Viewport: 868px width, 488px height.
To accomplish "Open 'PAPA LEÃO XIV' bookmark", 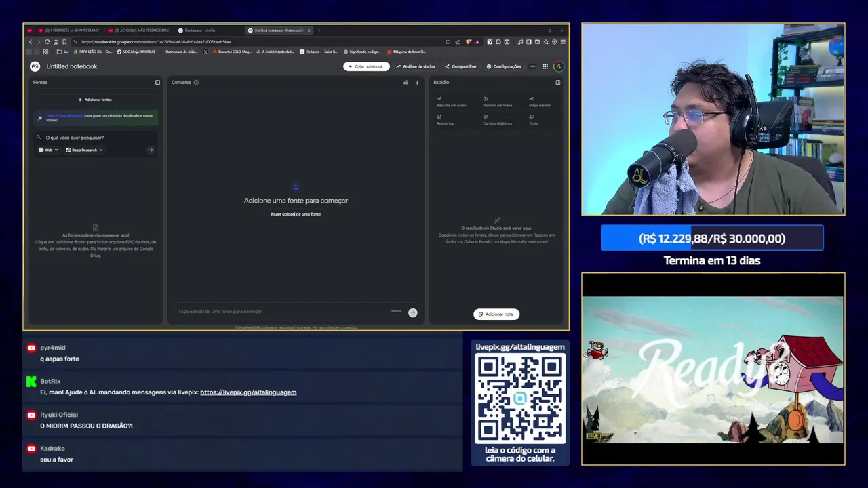I will (x=92, y=52).
